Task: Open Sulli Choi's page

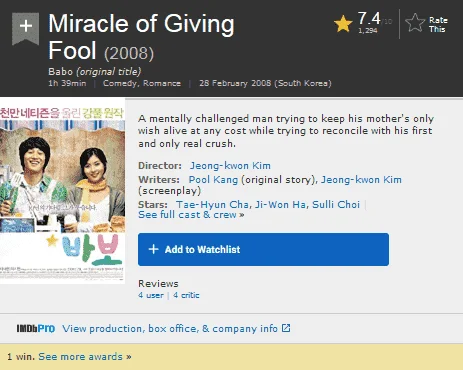Action: [336, 204]
